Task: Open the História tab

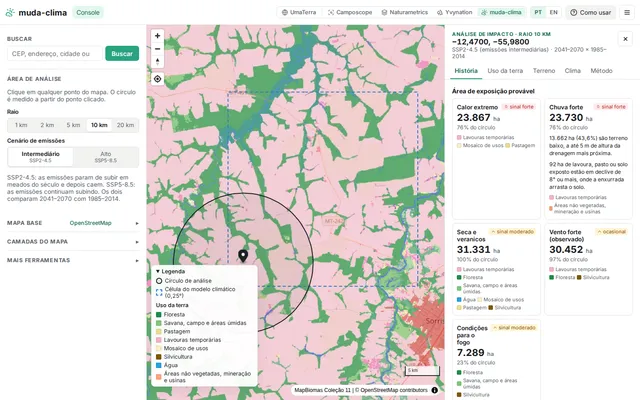Action: click(466, 71)
